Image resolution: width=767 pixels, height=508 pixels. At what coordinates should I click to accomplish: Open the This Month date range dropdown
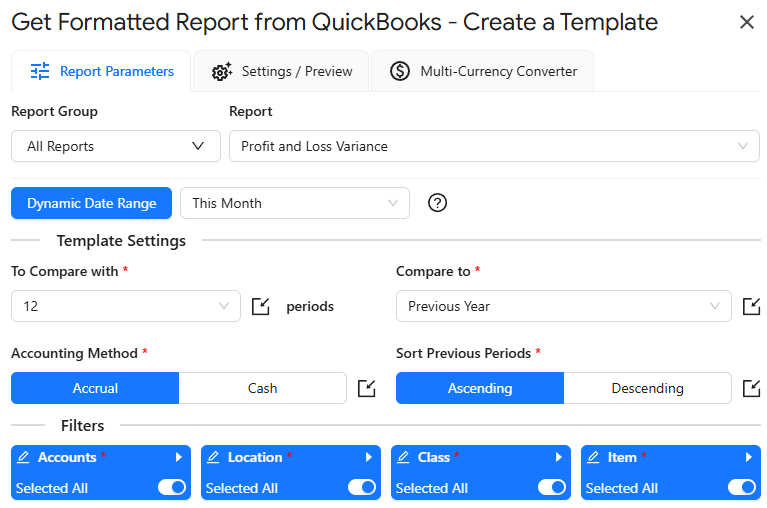coord(295,203)
